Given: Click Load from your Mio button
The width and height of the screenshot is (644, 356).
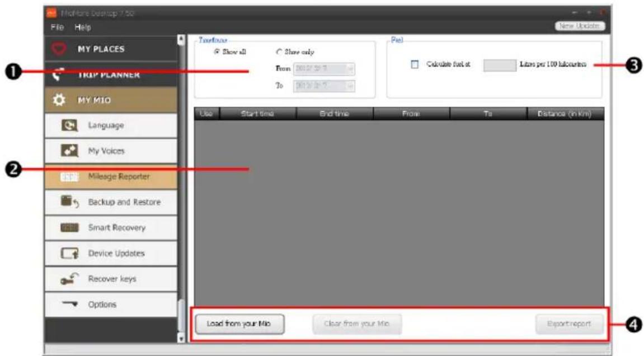Looking at the screenshot, I should coord(239,324).
